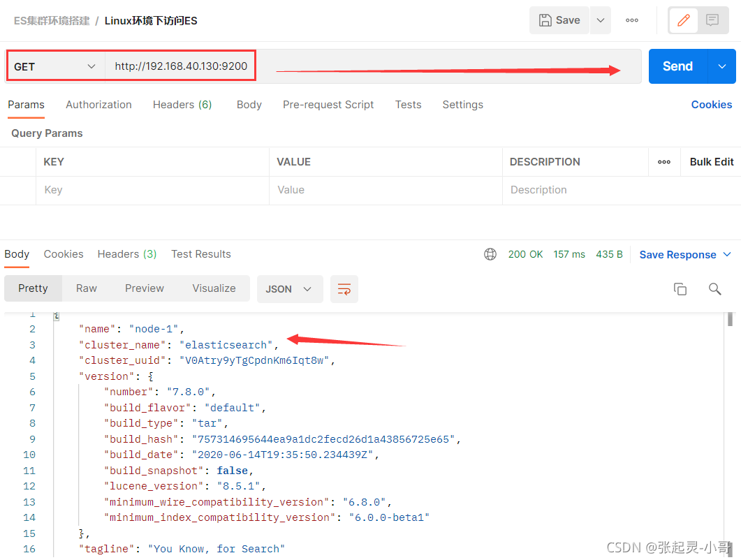The width and height of the screenshot is (741, 560).
Task: Copy response using the copy icon
Action: click(680, 289)
